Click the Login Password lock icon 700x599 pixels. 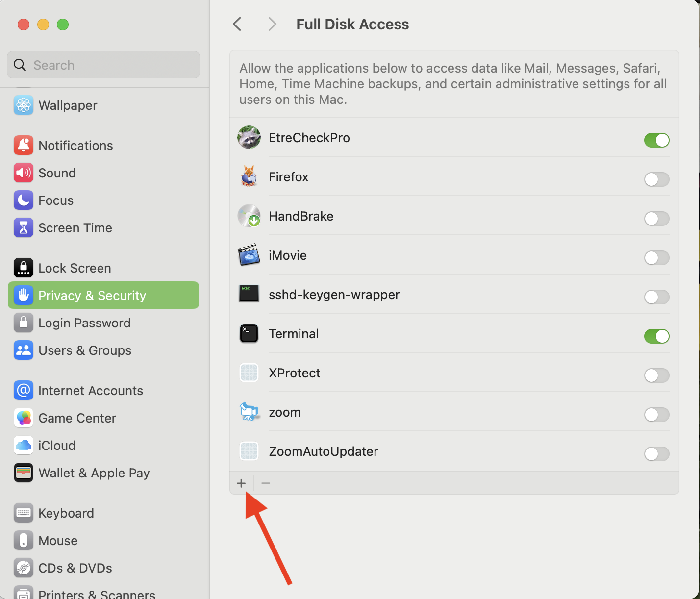[x=24, y=323]
